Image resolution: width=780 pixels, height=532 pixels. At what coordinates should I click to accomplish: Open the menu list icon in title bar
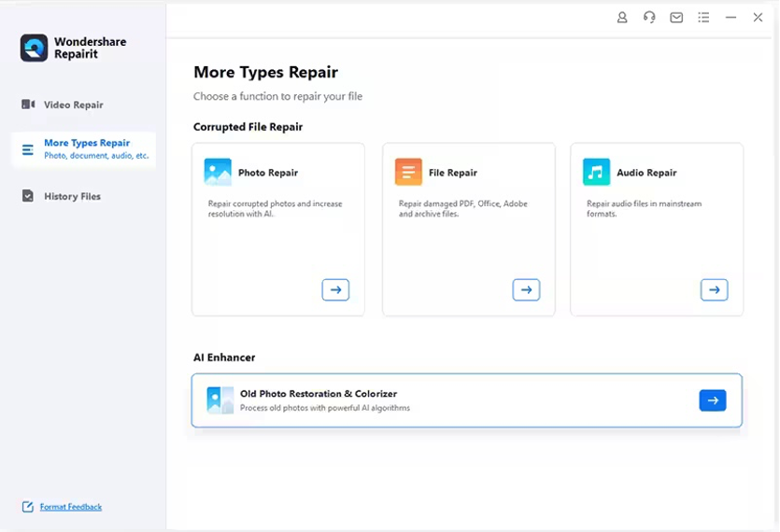(703, 18)
